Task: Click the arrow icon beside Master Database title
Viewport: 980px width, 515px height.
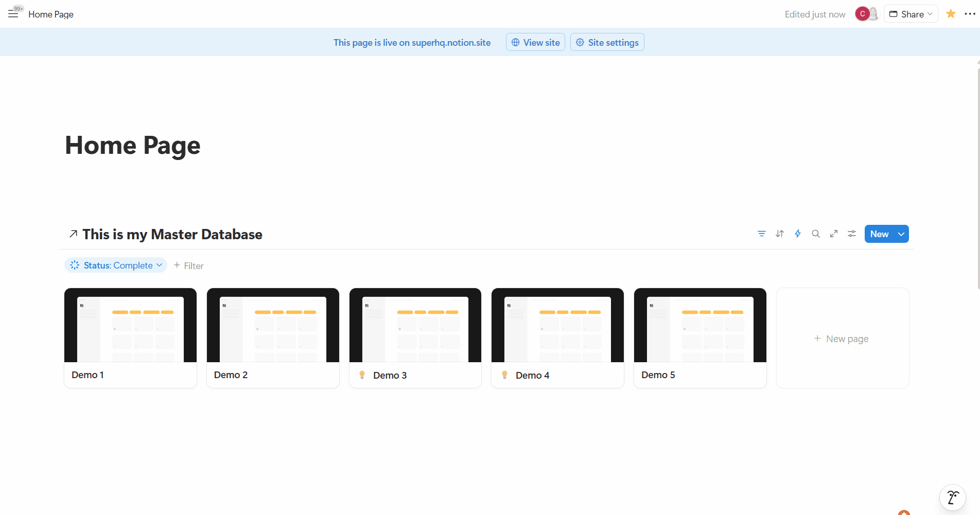Action: [x=74, y=234]
